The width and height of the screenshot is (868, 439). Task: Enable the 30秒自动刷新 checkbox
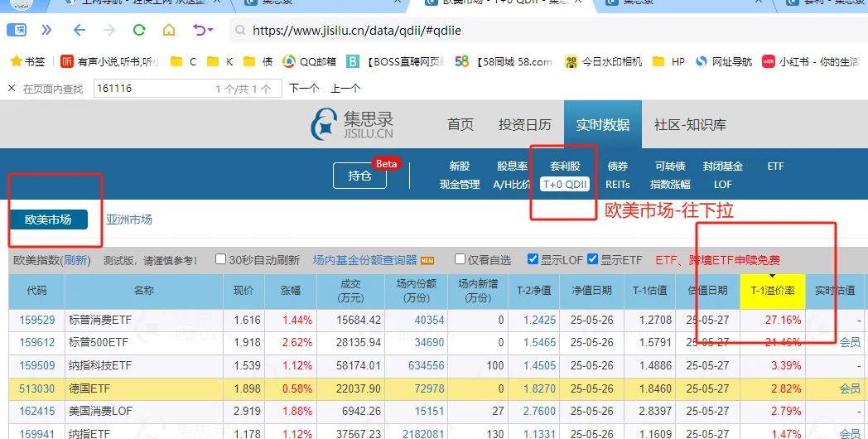point(220,259)
